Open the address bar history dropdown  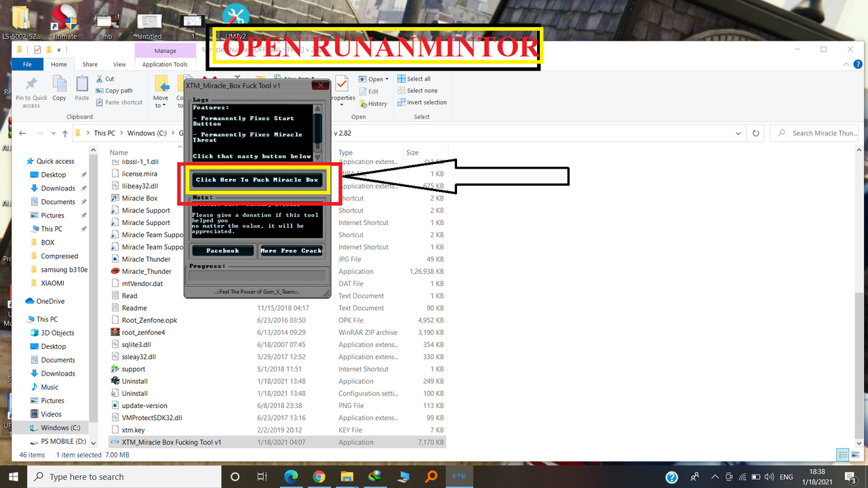[738, 133]
